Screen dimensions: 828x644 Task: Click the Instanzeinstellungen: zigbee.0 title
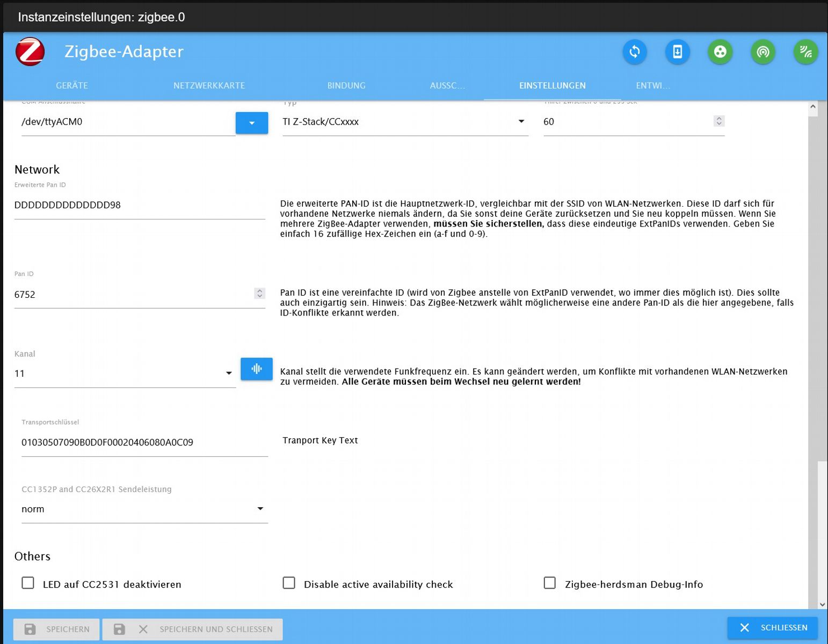click(x=101, y=17)
